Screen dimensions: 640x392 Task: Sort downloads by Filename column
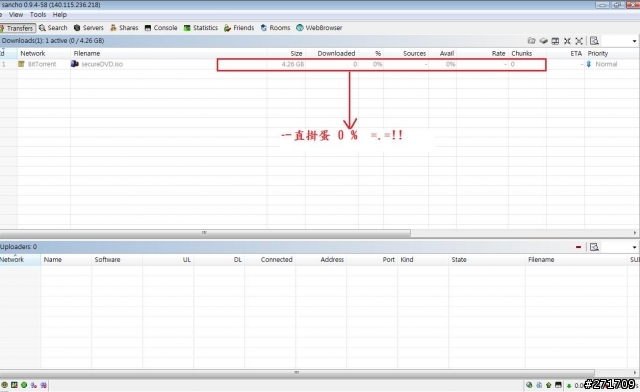coord(169,53)
